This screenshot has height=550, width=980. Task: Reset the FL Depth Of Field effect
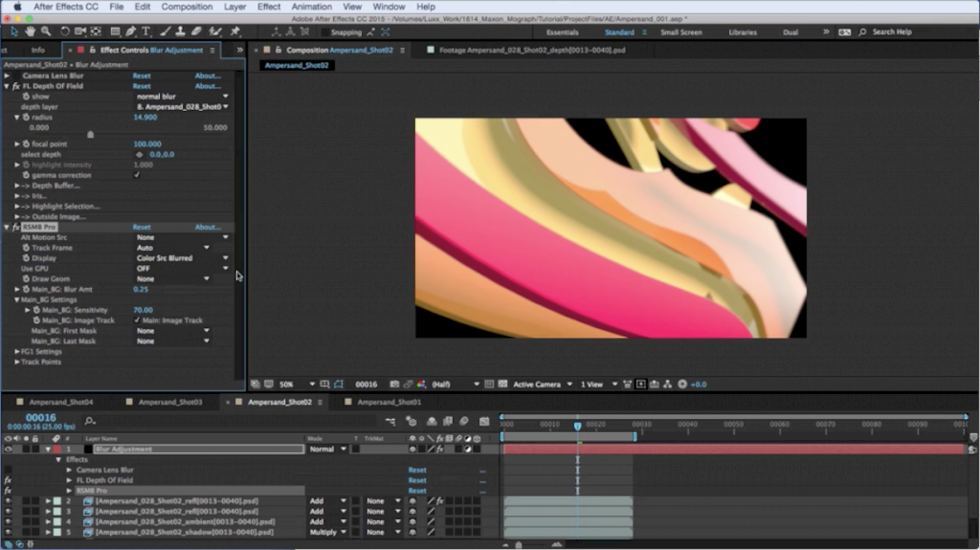(x=141, y=86)
